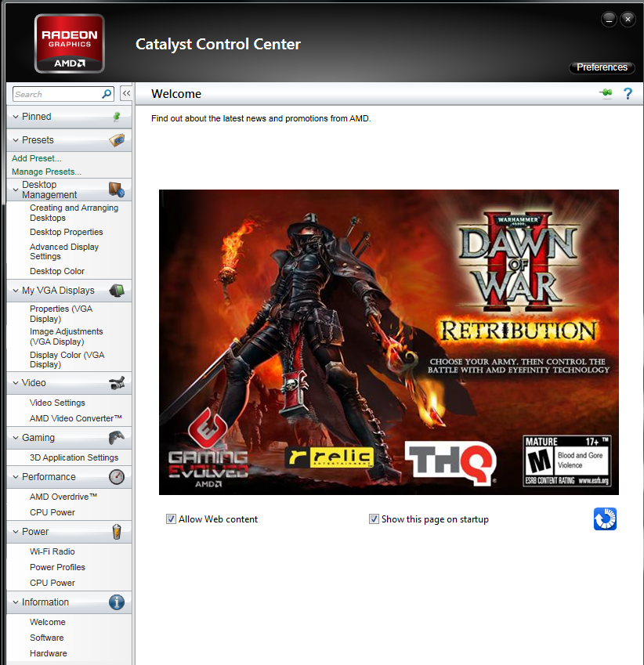The image size is (644, 665).
Task: Click the Information info icon
Action: pyautogui.click(x=116, y=602)
